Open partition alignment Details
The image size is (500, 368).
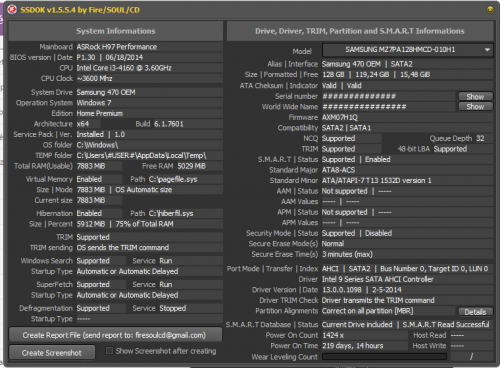475,312
